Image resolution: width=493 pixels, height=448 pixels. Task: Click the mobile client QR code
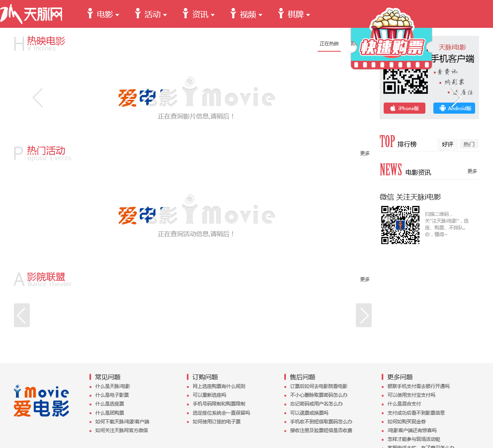coord(406,81)
